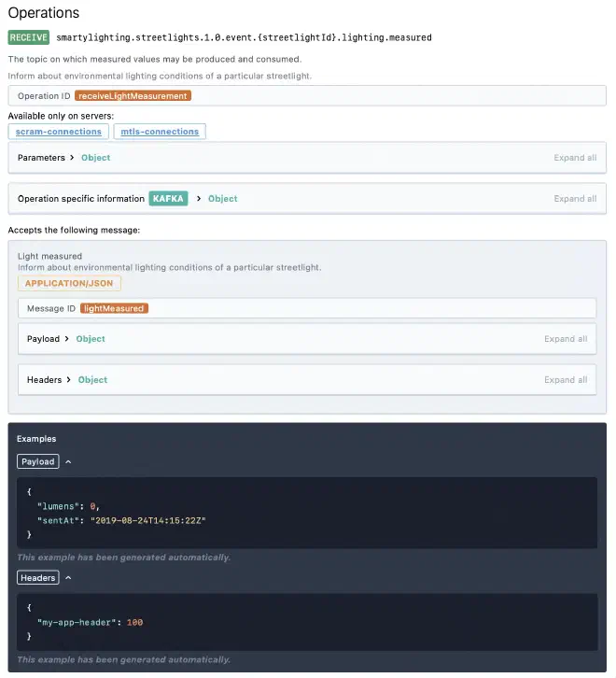Expand the Parameters chevron arrow

tap(72, 158)
